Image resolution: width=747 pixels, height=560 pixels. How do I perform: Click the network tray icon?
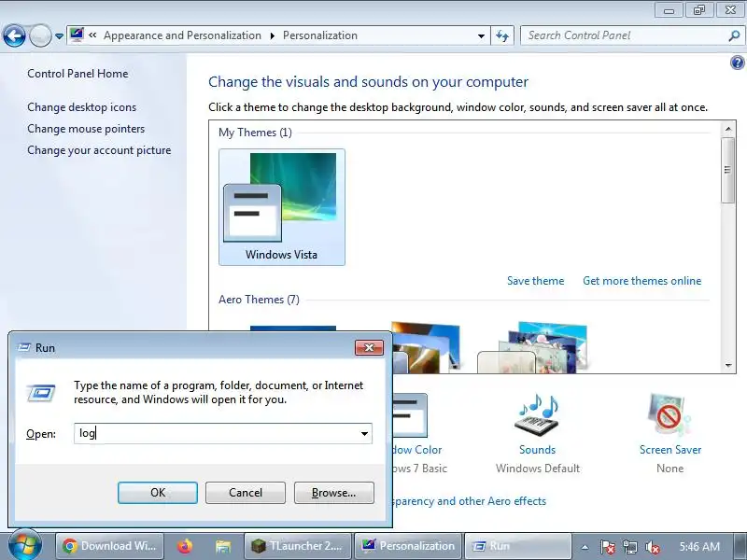click(x=629, y=547)
